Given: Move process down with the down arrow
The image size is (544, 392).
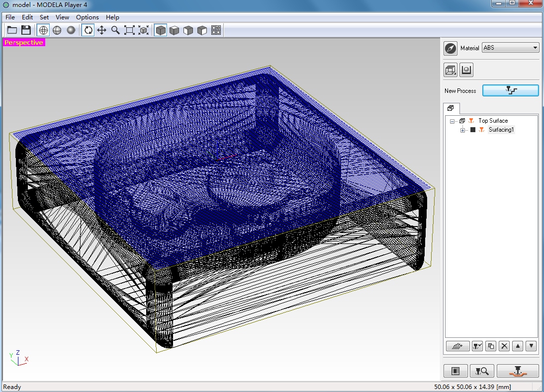Looking at the screenshot, I should click(x=531, y=346).
